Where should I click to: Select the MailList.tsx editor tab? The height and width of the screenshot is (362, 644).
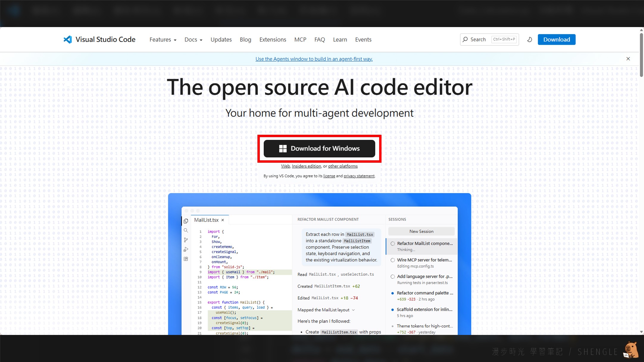[210, 220]
